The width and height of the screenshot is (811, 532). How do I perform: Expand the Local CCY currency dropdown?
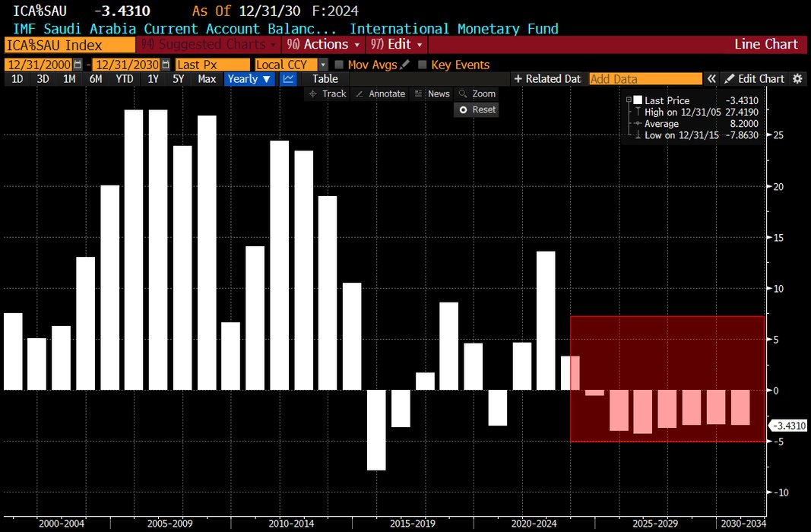[x=323, y=65]
